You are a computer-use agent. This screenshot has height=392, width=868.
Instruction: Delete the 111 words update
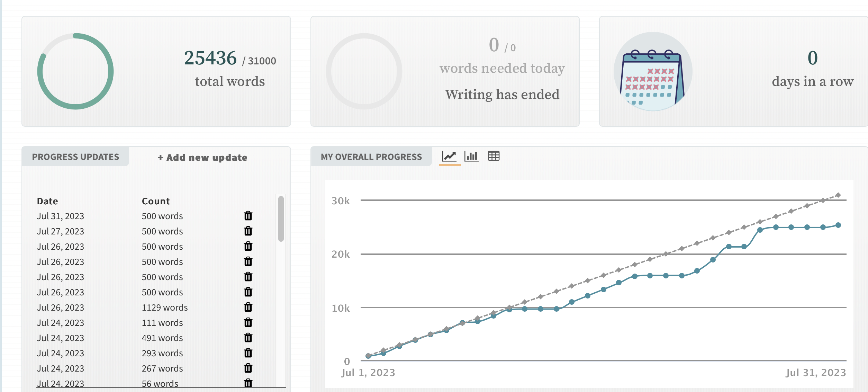click(x=248, y=322)
